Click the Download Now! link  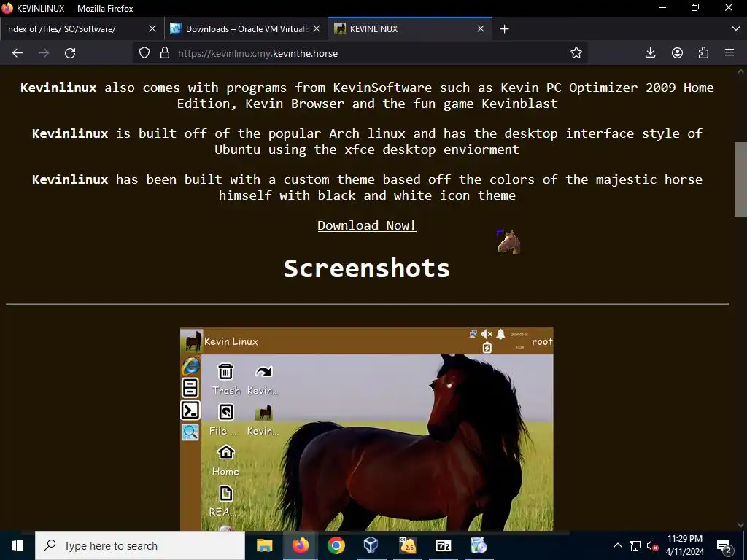[367, 225]
